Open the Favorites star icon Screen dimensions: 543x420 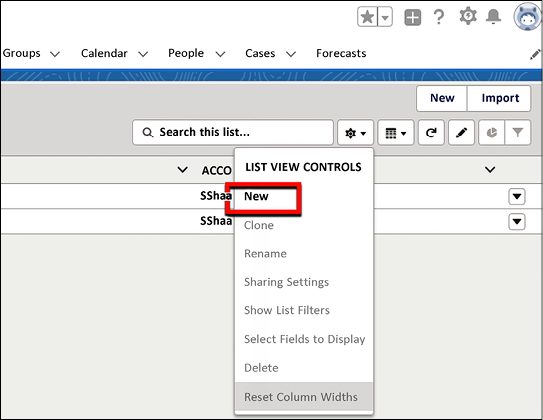[x=367, y=17]
